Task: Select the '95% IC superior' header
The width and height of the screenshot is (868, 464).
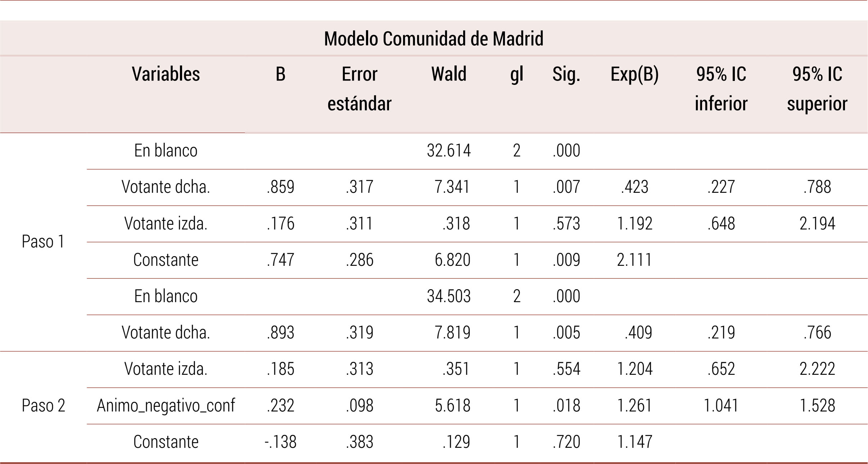Action: [x=817, y=89]
